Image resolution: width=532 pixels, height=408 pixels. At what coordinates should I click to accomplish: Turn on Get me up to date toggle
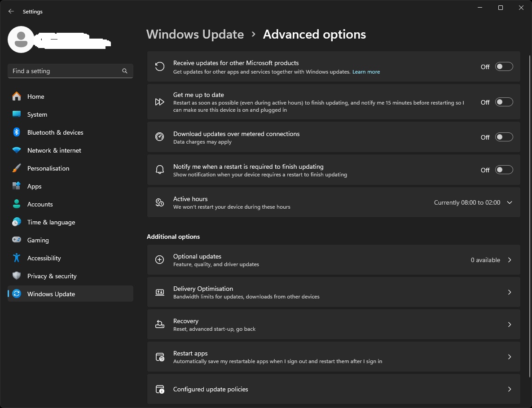[x=504, y=102]
